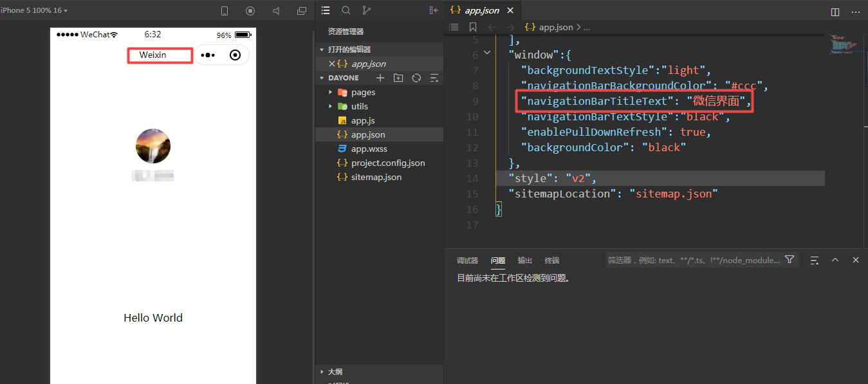
Task: Click the split editor icon
Action: pyautogui.click(x=835, y=12)
